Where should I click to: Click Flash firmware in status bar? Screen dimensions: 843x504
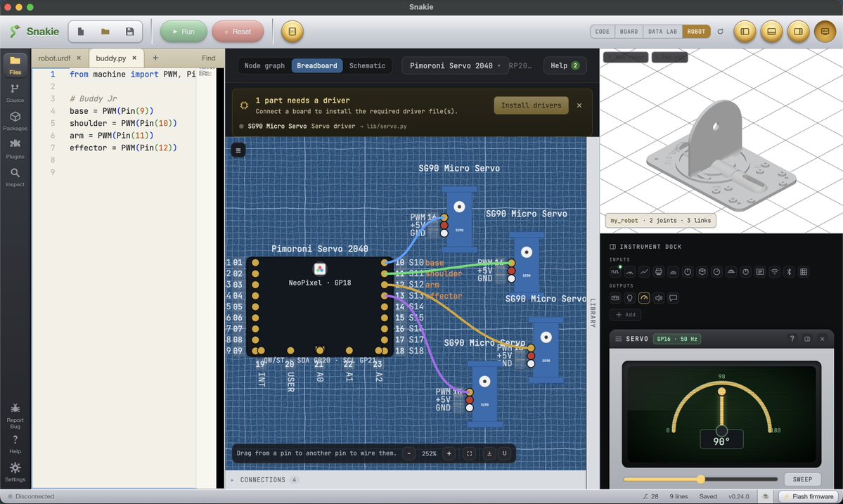pos(808,496)
